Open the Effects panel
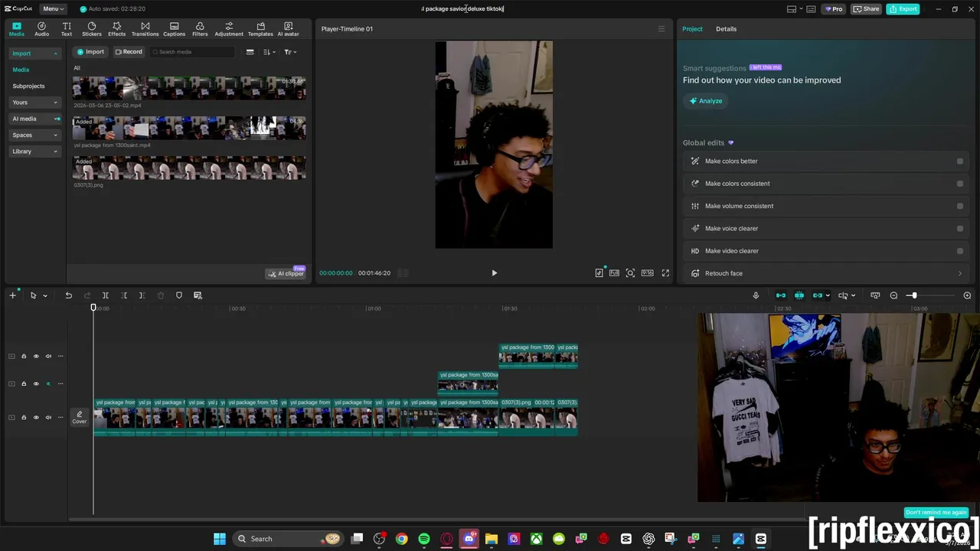The image size is (980, 551). click(x=116, y=29)
